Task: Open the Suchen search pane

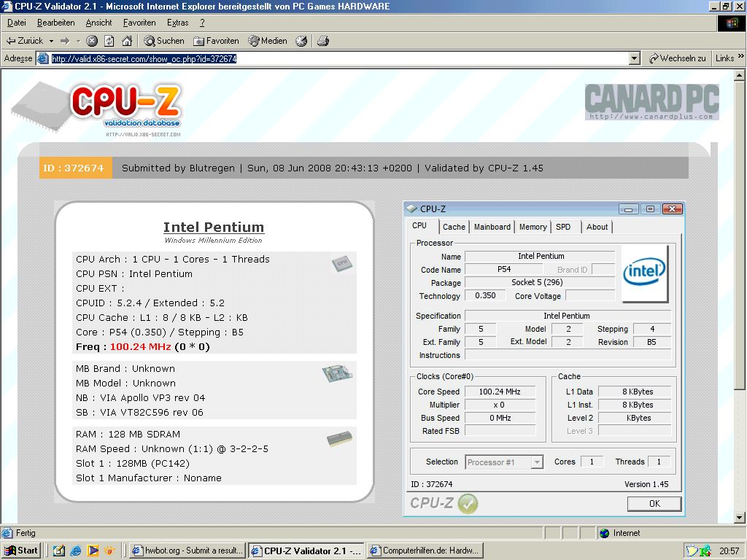Action: [x=164, y=41]
